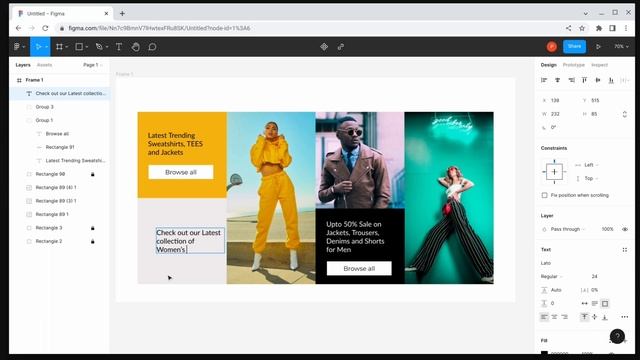The height and width of the screenshot is (360, 640).
Task: Open text styles four-dot icon
Action: point(624,250)
